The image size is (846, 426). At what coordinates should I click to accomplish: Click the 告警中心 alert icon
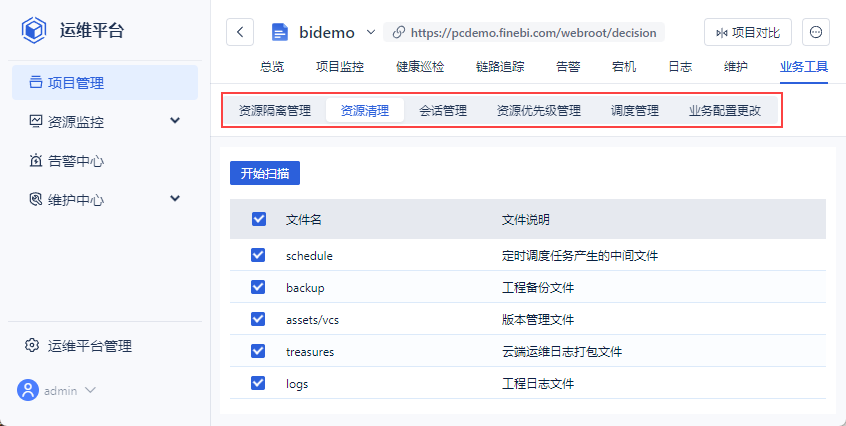35,160
